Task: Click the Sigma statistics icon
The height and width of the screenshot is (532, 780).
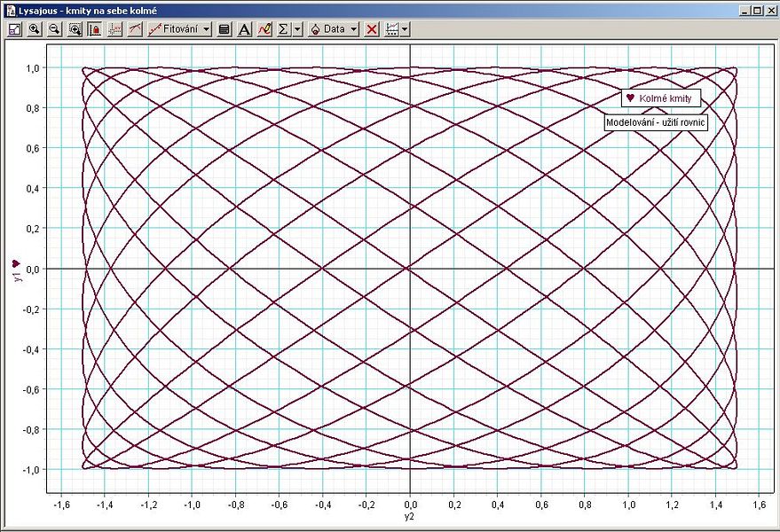Action: point(284,29)
